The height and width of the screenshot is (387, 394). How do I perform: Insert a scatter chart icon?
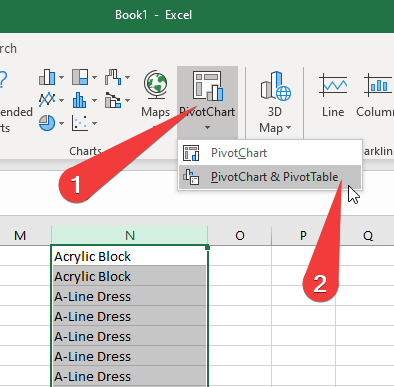click(80, 123)
